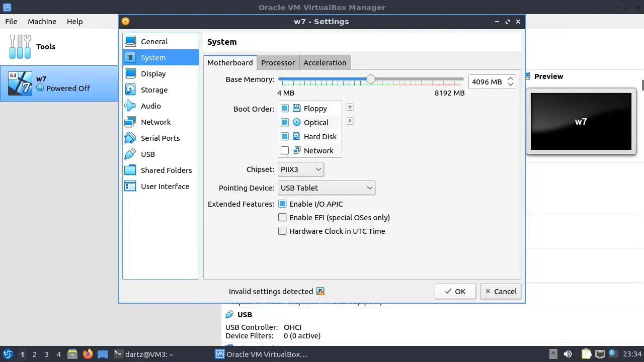This screenshot has width=644, height=362.
Task: Open the dartz@VM3 terminal taskbar item
Action: coord(143,354)
